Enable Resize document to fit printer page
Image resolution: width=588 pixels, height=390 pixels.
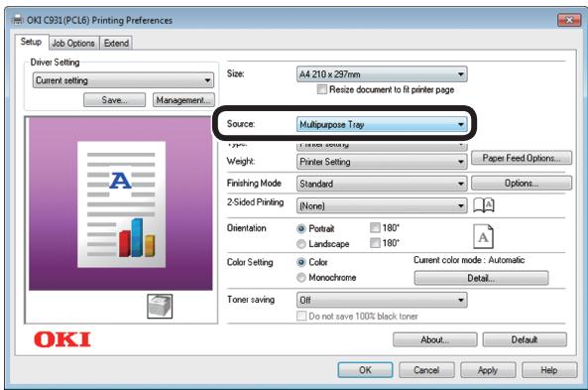click(x=321, y=89)
